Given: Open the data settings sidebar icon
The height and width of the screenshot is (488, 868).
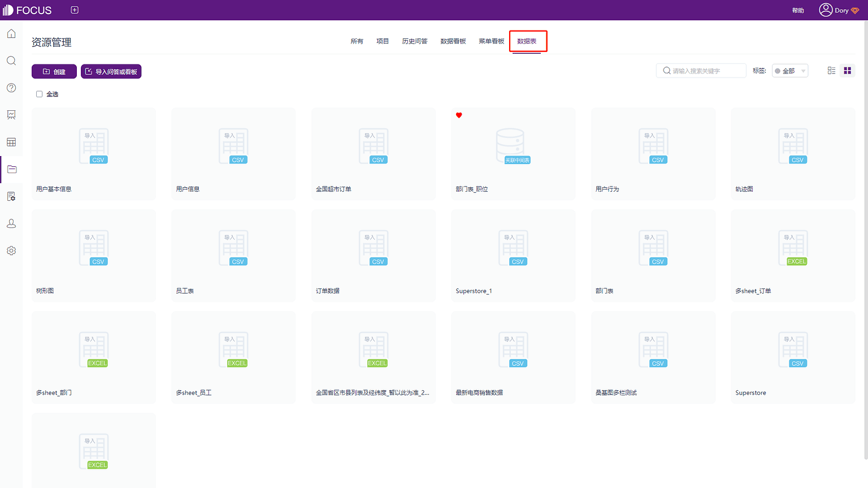Looking at the screenshot, I should [11, 196].
